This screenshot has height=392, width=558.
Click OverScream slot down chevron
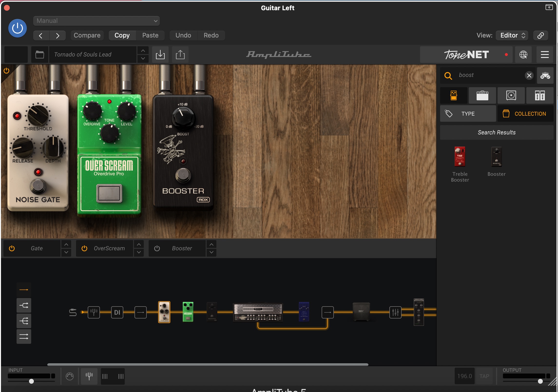click(x=139, y=252)
